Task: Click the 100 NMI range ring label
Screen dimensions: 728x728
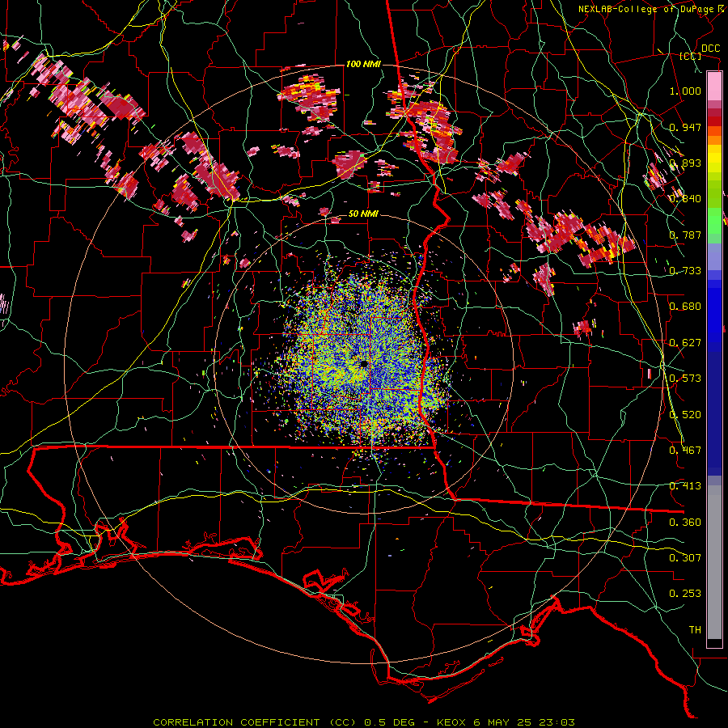Action: [x=363, y=64]
